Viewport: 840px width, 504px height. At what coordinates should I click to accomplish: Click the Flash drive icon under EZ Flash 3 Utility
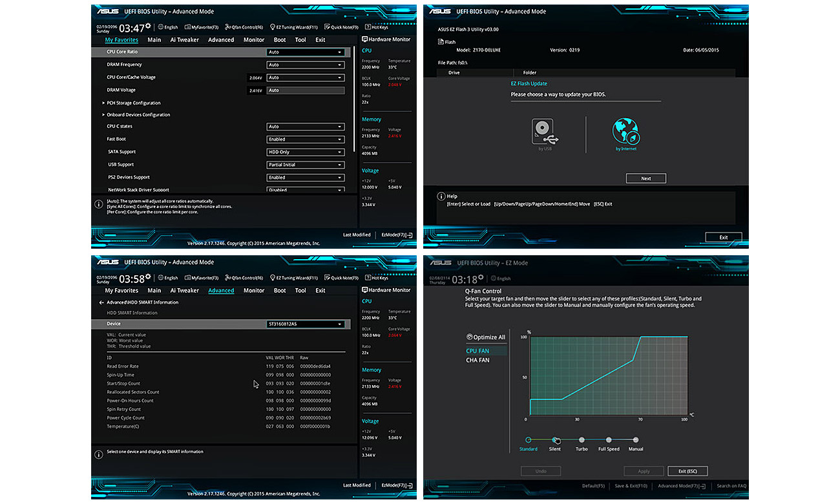[x=441, y=42]
